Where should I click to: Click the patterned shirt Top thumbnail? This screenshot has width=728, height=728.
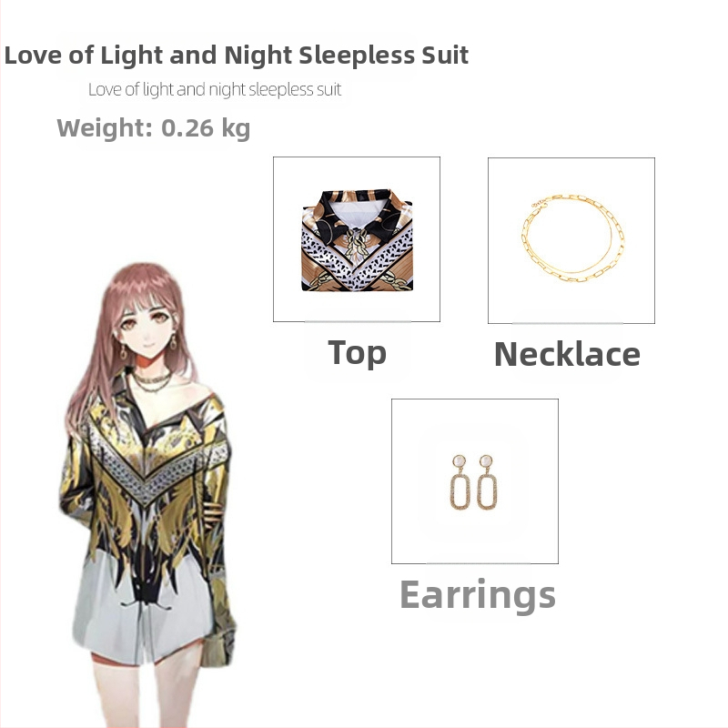click(x=357, y=239)
